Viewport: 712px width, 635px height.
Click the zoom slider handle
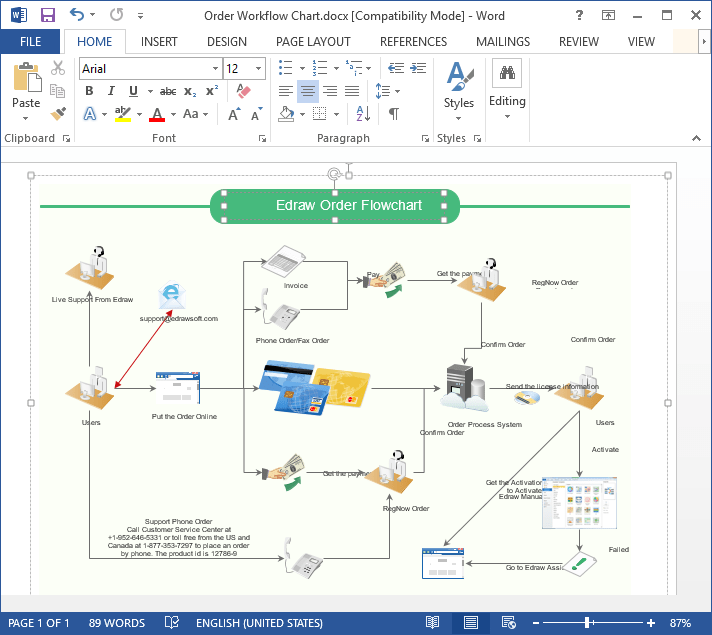(x=588, y=622)
